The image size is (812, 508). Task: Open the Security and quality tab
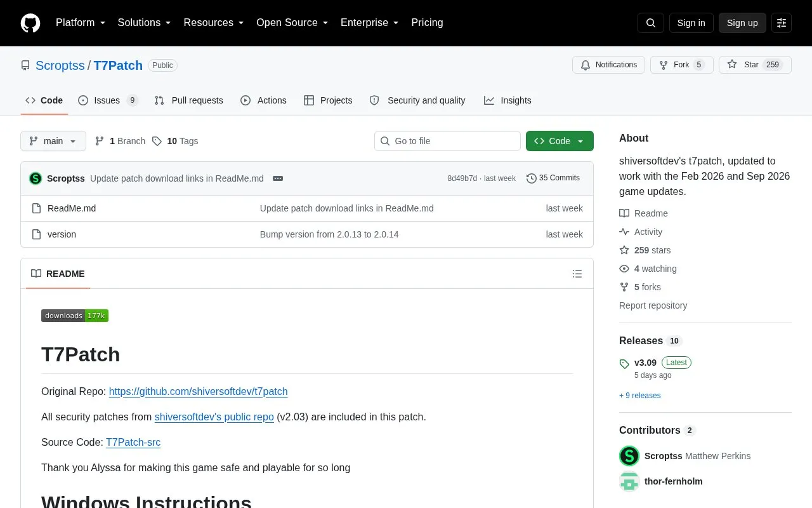point(417,100)
